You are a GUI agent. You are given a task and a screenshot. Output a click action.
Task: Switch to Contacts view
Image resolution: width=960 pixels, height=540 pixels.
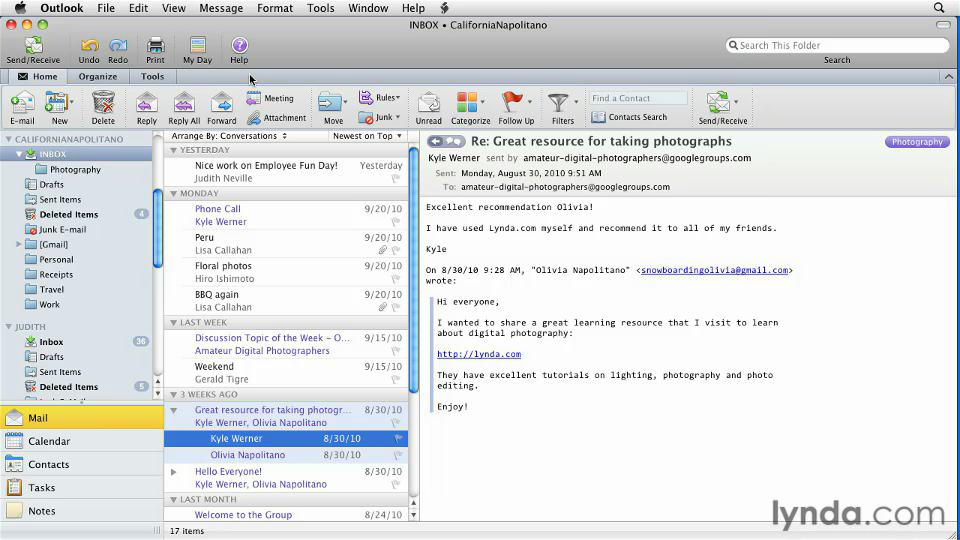pyautogui.click(x=82, y=464)
